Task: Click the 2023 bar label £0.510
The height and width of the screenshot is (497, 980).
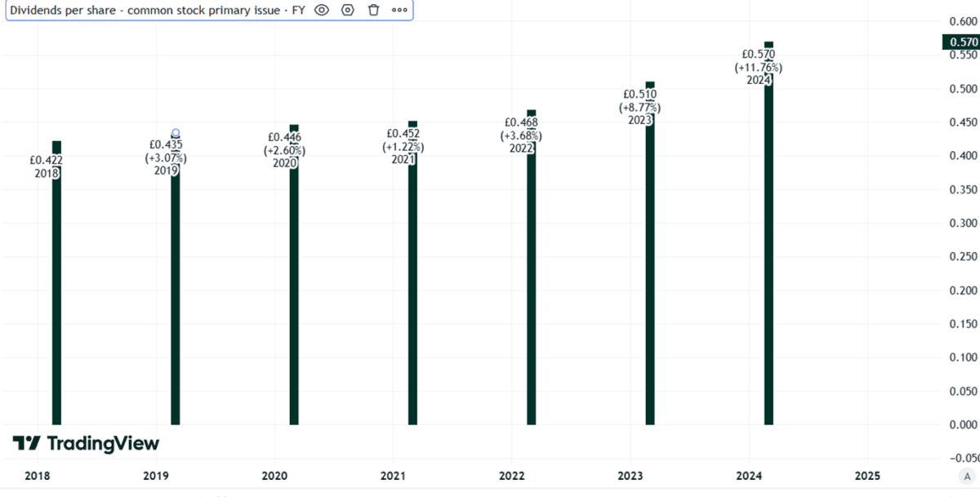Action: click(x=639, y=94)
